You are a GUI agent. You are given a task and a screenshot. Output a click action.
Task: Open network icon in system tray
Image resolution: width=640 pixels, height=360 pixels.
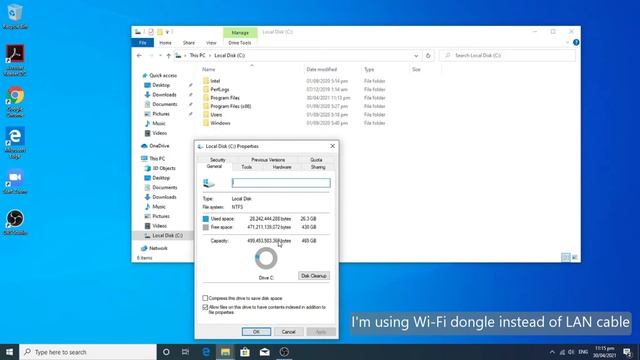[x=562, y=352]
